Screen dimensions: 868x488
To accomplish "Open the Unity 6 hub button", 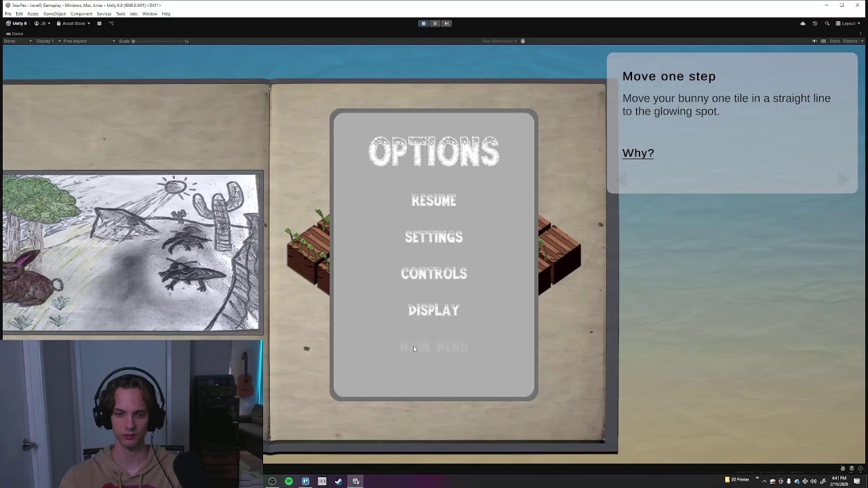I will pos(17,23).
